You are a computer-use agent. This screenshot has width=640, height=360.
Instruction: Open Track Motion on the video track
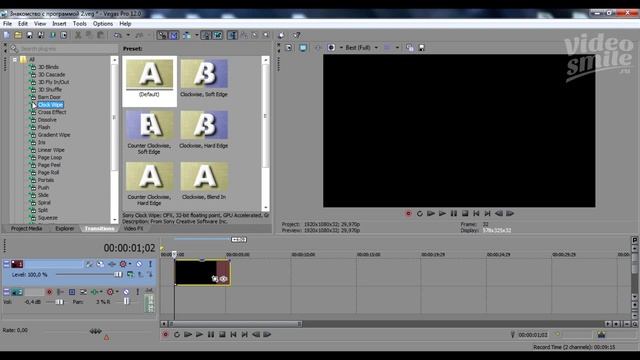click(100, 264)
